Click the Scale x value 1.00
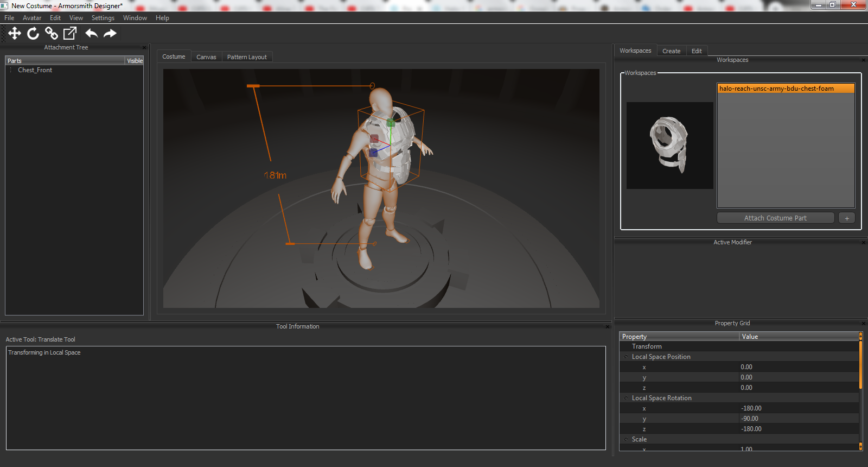Screen dimensions: 868x467 pyautogui.click(x=799, y=449)
